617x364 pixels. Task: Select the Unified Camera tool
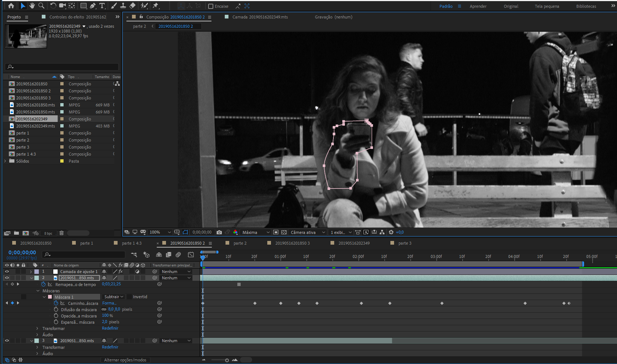click(x=62, y=6)
